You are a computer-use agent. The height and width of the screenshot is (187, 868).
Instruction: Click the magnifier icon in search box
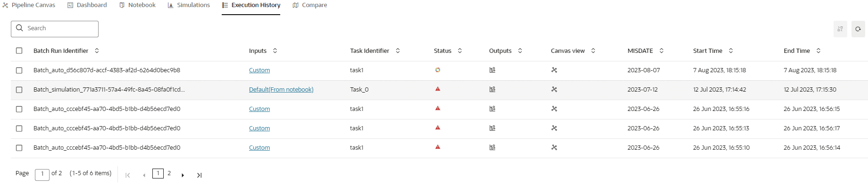click(x=19, y=28)
